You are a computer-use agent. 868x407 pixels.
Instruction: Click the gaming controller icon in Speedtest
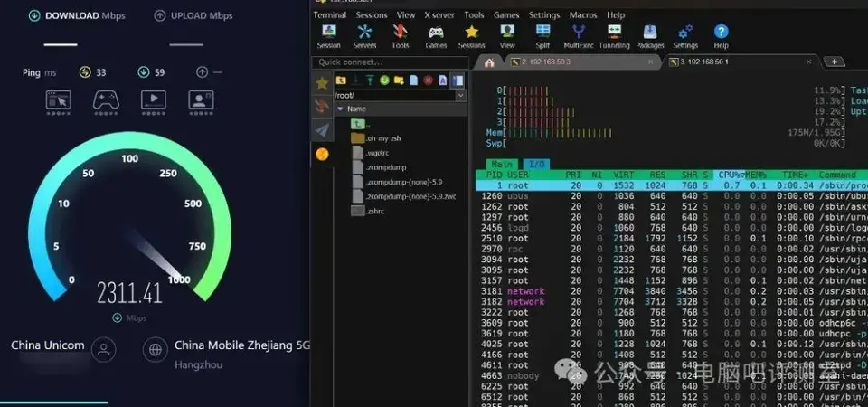click(106, 100)
